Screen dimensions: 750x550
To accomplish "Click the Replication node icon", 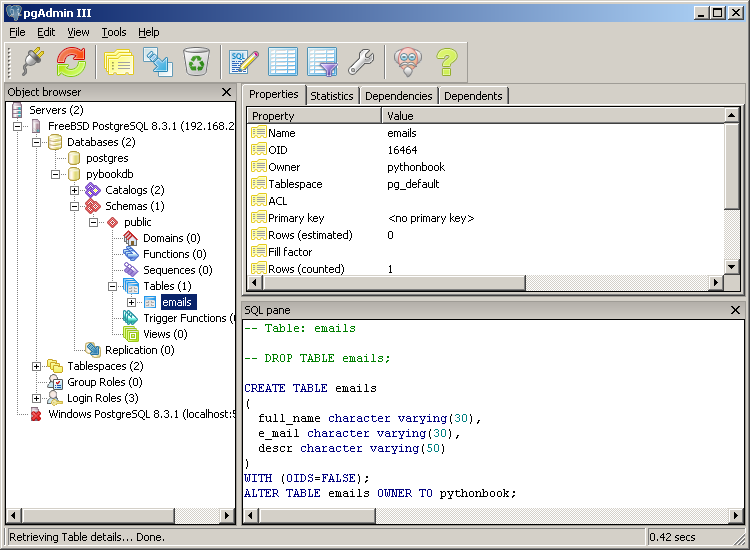I will [x=93, y=350].
